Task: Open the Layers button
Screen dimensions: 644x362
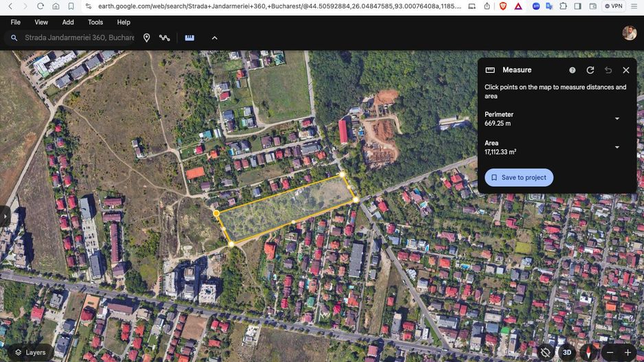Action: click(x=30, y=352)
